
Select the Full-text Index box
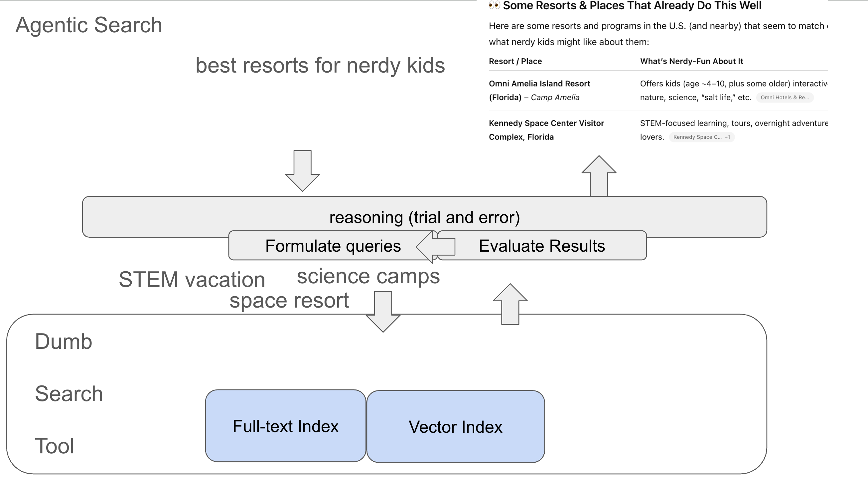click(285, 426)
